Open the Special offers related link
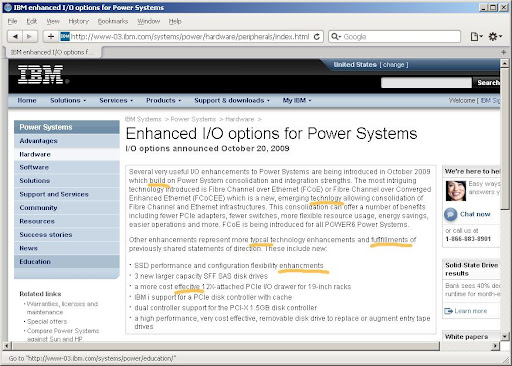 (47, 322)
